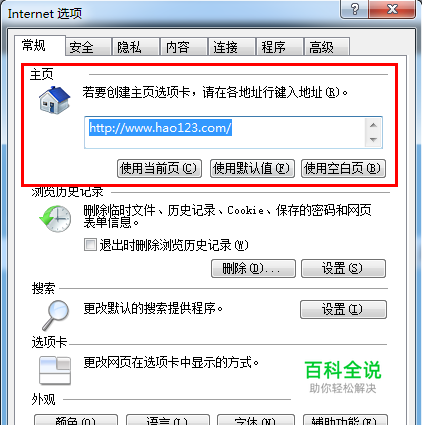Click the question mark help button
The height and width of the screenshot is (425, 422).
tap(355, 9)
